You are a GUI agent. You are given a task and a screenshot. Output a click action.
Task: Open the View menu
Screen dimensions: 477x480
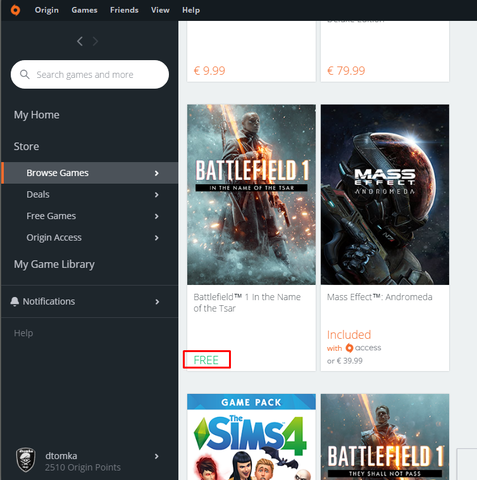point(160,10)
